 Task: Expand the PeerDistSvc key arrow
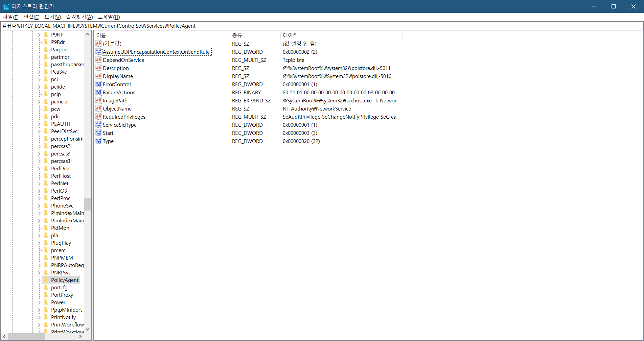pyautogui.click(x=39, y=131)
